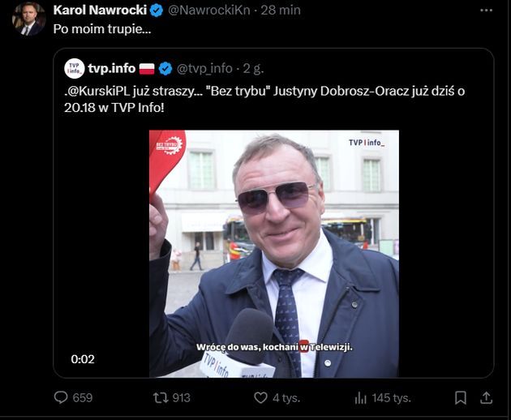The image size is (511, 420).
Task: Repost this tweet using retweet icon
Action: [160, 398]
